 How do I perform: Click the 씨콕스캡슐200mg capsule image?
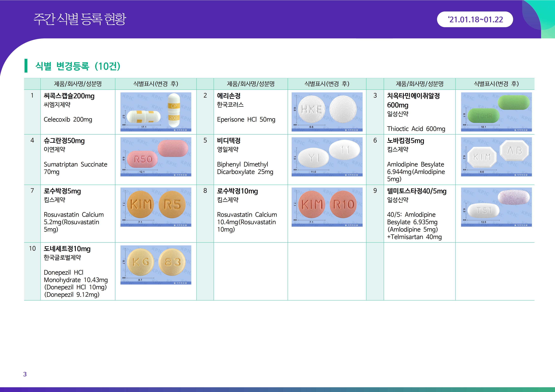coord(156,112)
